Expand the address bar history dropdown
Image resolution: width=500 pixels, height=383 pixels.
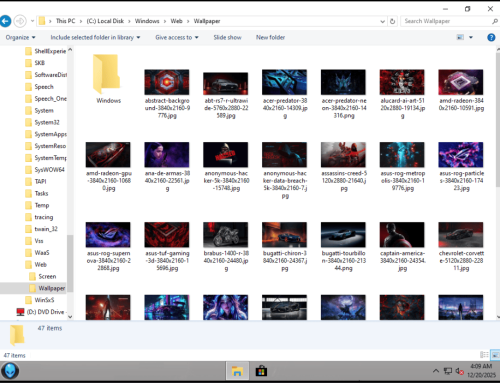(x=382, y=21)
